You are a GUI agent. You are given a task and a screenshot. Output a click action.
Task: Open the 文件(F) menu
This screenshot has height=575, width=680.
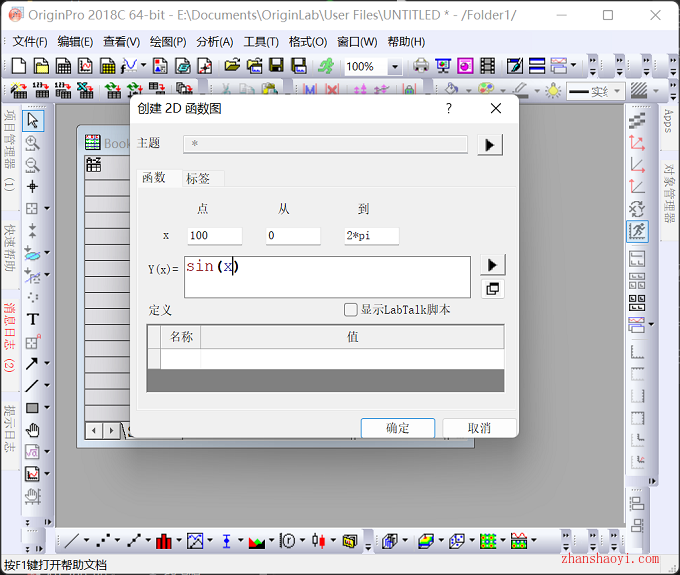(30, 42)
